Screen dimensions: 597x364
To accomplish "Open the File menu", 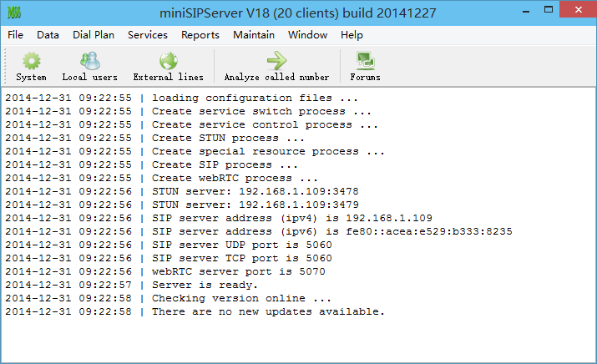I will coord(15,35).
